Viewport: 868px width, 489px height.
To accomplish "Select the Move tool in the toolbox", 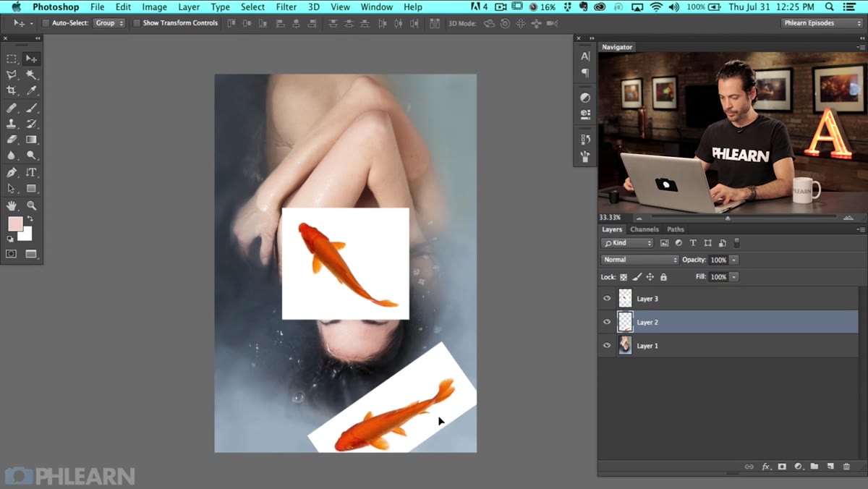I will 31,59.
